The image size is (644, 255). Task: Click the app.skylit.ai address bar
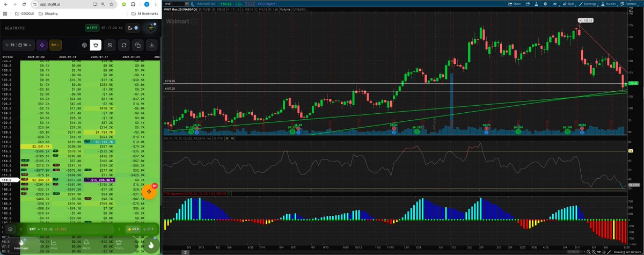[x=75, y=3]
